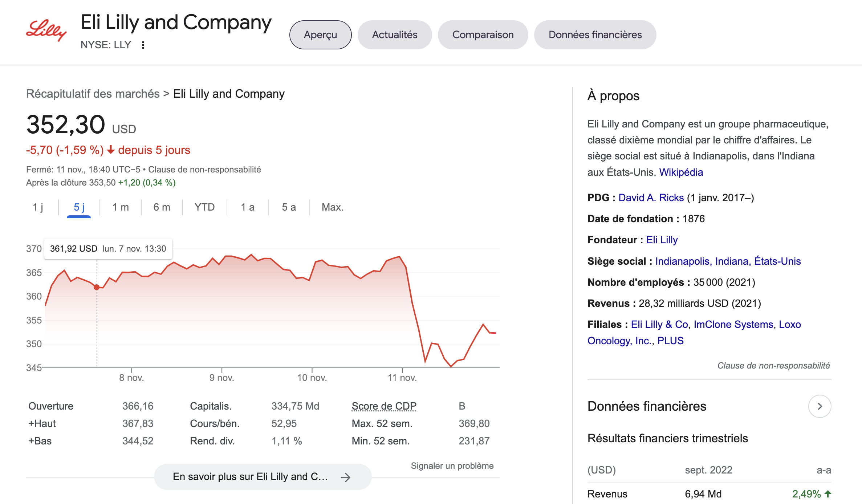This screenshot has height=504, width=862.
Task: Open the ImClone Systems link
Action: pyautogui.click(x=733, y=324)
